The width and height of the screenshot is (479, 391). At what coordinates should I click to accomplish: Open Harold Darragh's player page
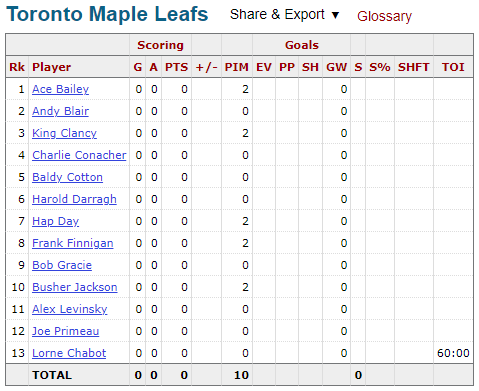74,199
